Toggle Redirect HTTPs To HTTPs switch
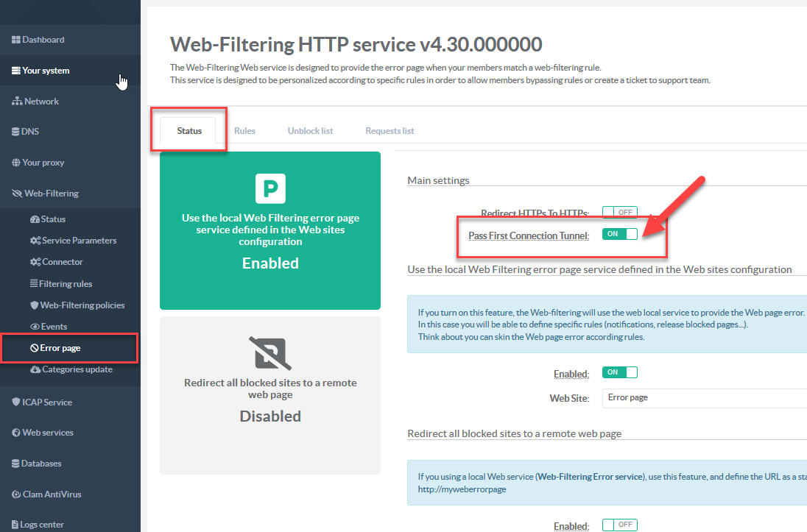The width and height of the screenshot is (807, 532). click(619, 213)
